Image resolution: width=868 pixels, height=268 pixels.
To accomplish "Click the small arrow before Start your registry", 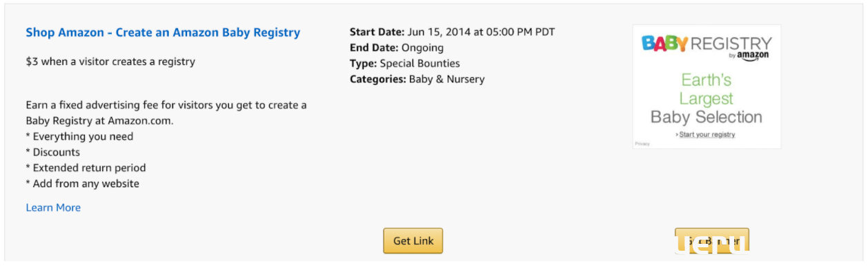I will 677,135.
